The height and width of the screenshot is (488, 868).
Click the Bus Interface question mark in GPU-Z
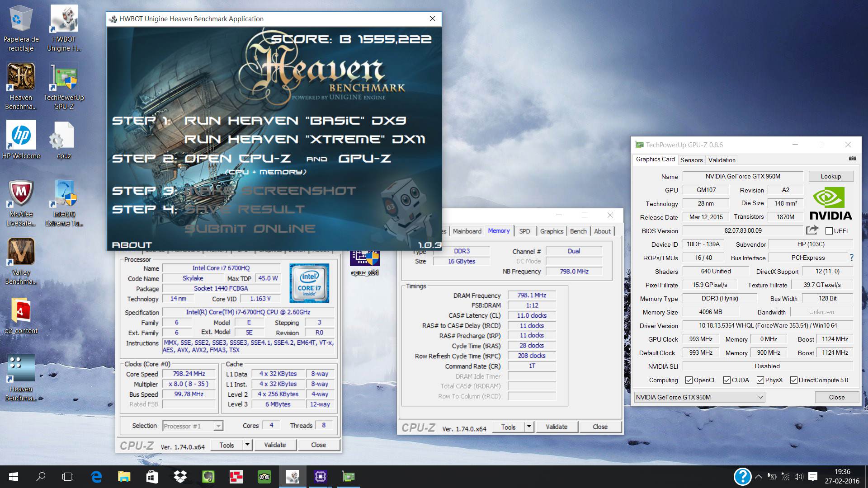point(852,258)
